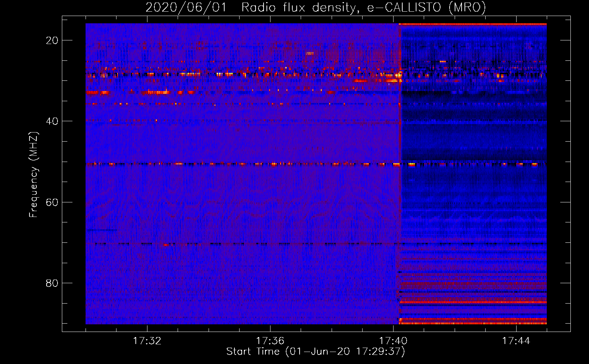Click the frequency tick label 40
The height and width of the screenshot is (364, 589).
point(52,121)
